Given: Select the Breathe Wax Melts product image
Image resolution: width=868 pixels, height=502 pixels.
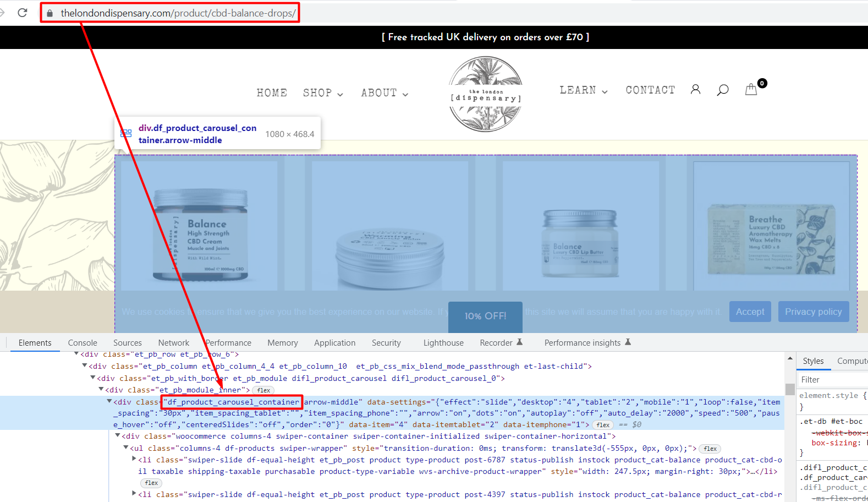Looking at the screenshot, I should pos(771,226).
